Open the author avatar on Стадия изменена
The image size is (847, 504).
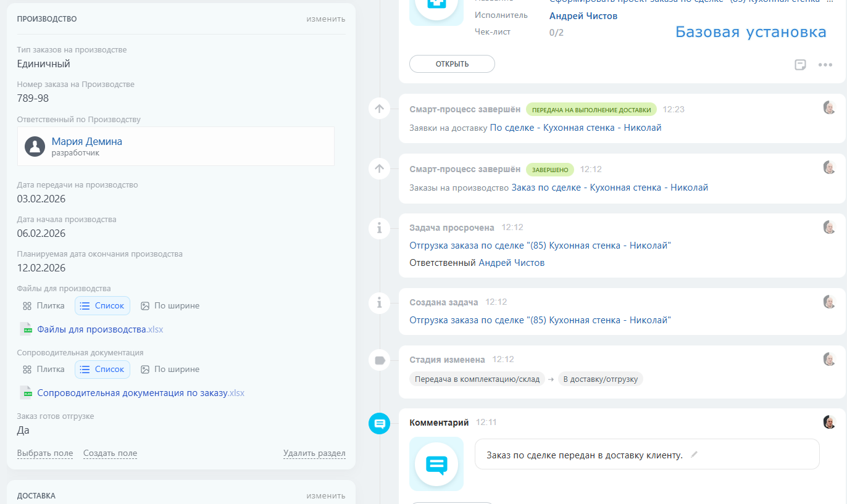[x=830, y=359]
